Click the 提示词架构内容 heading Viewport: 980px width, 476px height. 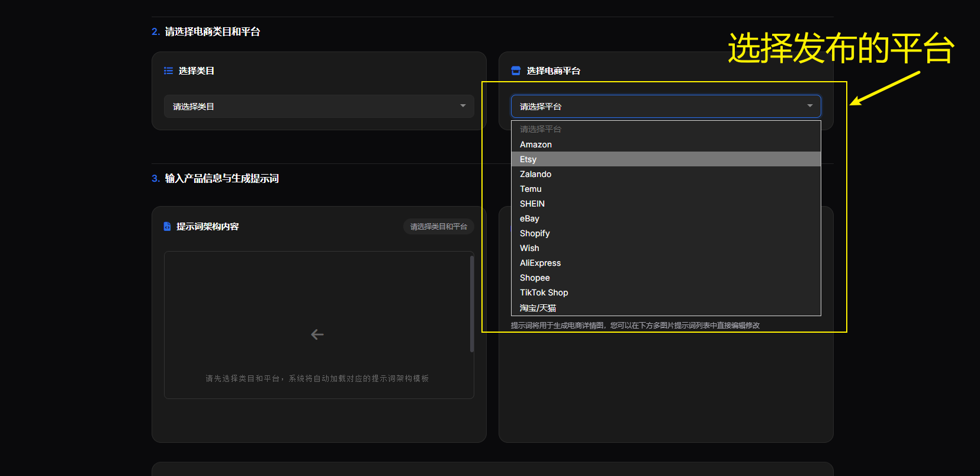click(x=208, y=226)
